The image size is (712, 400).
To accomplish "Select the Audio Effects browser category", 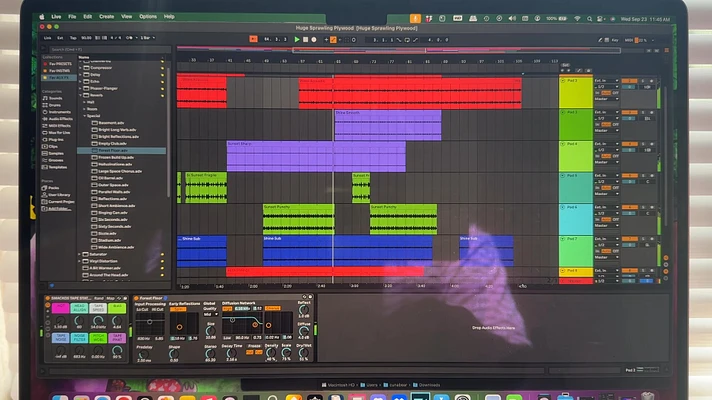I will (57, 119).
